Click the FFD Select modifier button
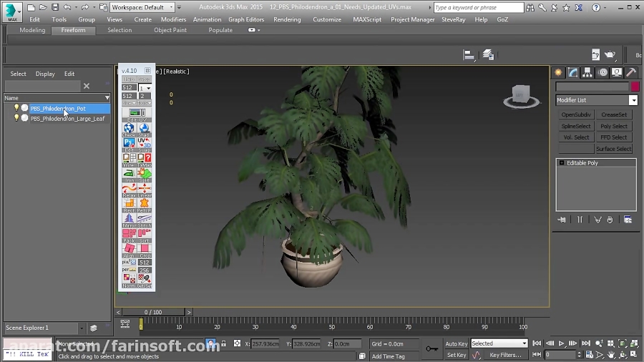This screenshot has width=644, height=362. click(614, 137)
